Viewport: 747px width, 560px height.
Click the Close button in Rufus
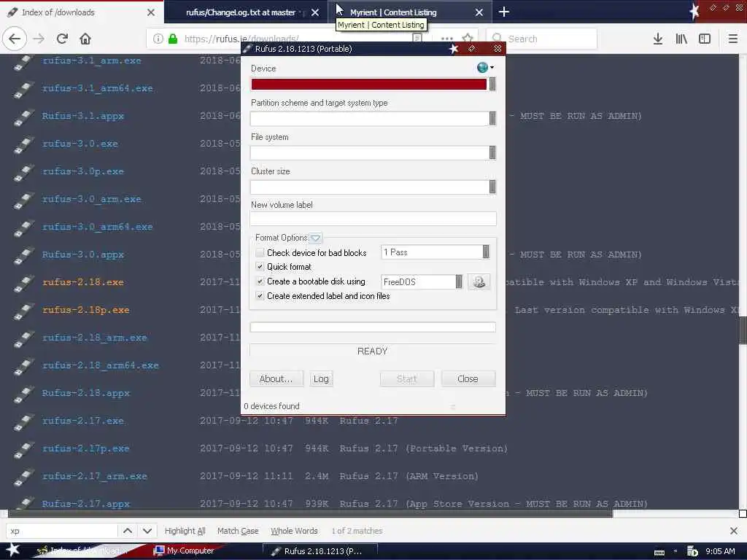click(468, 378)
